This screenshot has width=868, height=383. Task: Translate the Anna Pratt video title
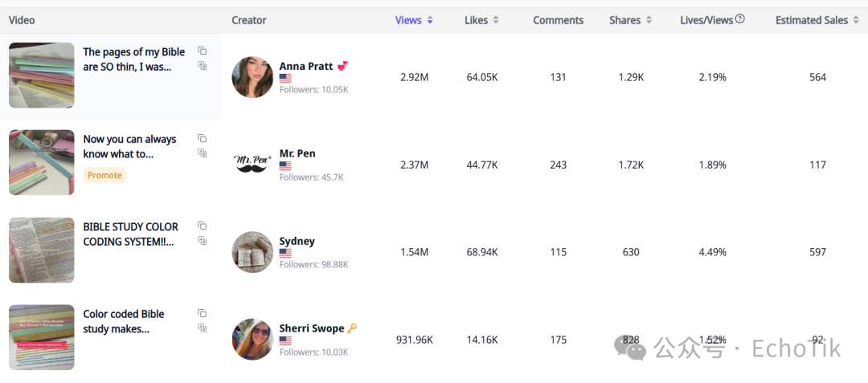click(202, 66)
